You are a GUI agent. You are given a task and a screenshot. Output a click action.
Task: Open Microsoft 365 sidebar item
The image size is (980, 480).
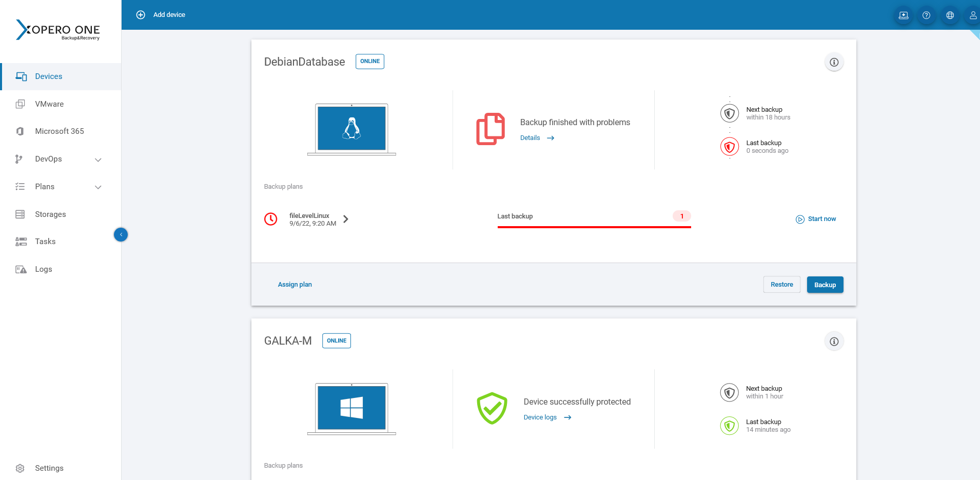coord(61,131)
